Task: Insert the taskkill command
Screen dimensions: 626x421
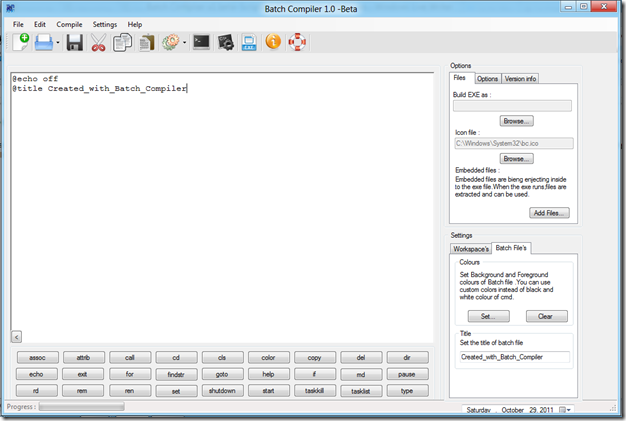Action: coord(315,390)
